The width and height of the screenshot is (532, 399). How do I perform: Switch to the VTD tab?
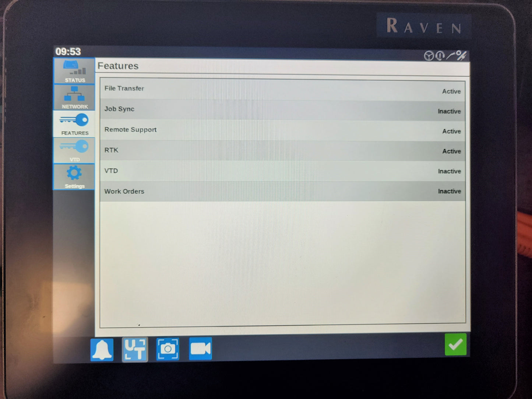(74, 151)
